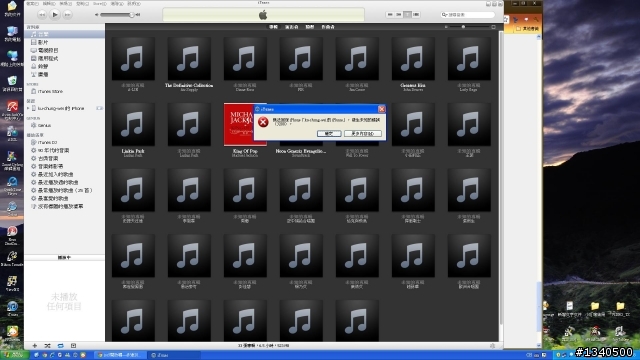Switch to the Artists tab
The height and width of the screenshot is (360, 640).
point(291,27)
